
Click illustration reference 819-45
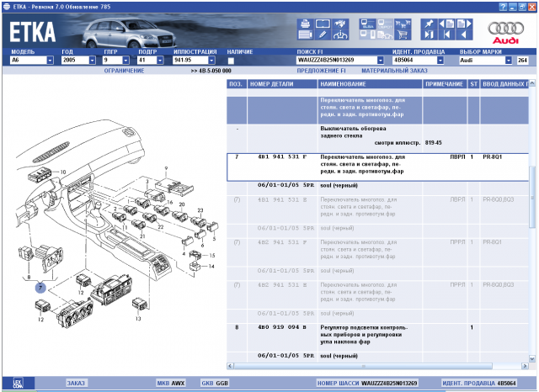point(433,143)
